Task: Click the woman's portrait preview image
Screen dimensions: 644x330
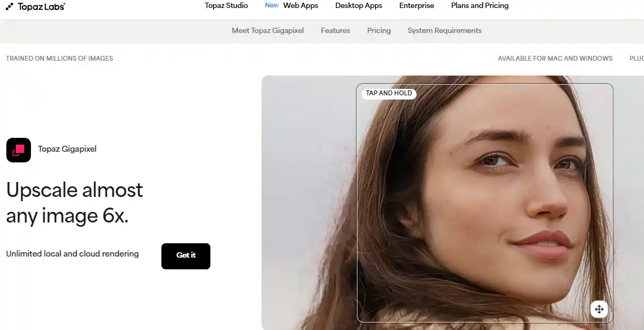Action: click(453, 203)
